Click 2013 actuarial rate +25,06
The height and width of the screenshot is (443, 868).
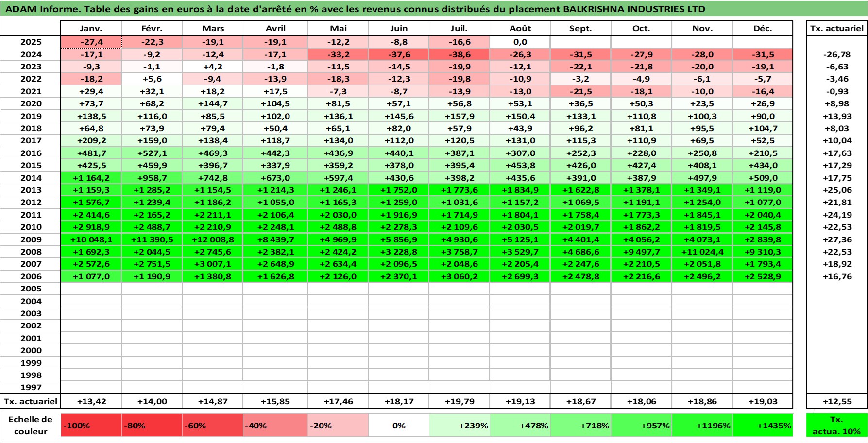click(836, 190)
